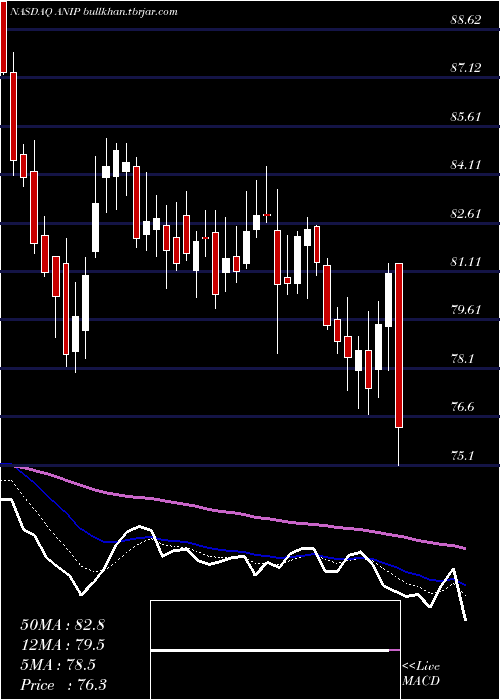The height and width of the screenshot is (700, 500).
Task: Click the 50MA : 82.8 readout
Action: [62, 625]
